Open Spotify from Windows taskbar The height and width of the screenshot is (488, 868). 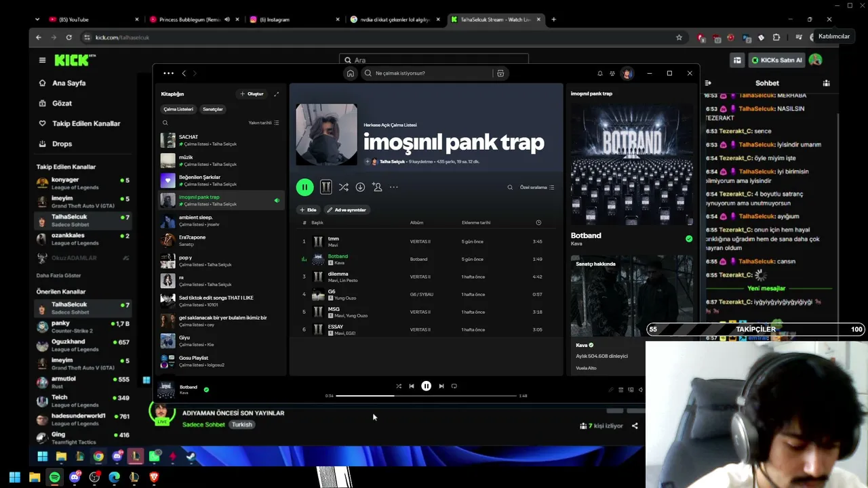(x=54, y=478)
